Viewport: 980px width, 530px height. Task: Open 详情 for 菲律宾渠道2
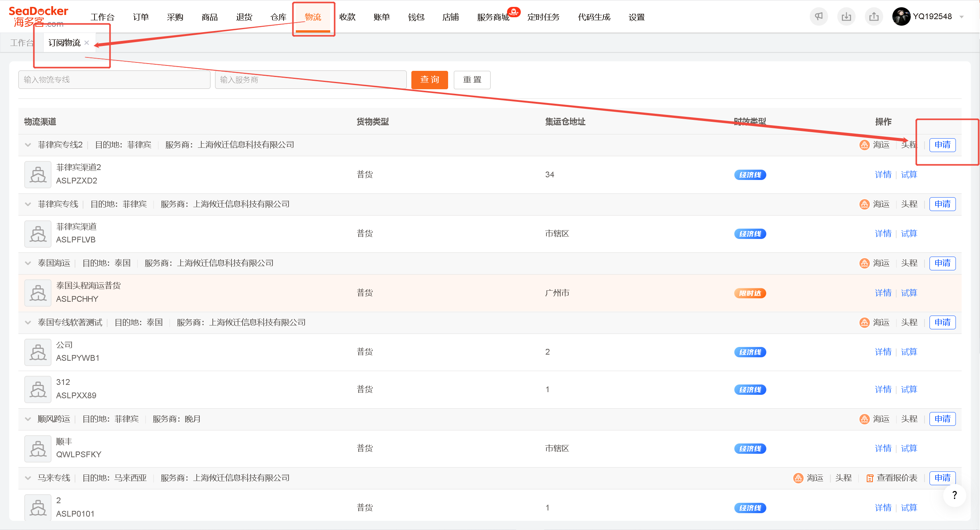pos(883,175)
